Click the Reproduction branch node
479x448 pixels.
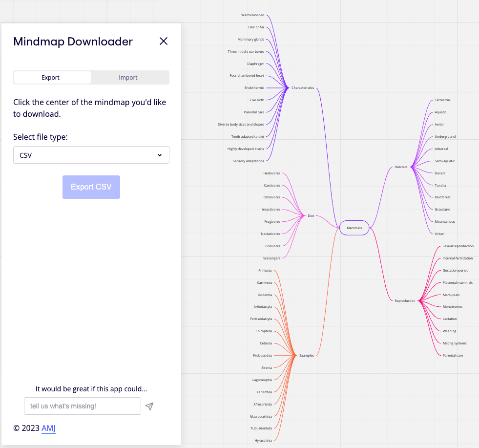point(404,300)
